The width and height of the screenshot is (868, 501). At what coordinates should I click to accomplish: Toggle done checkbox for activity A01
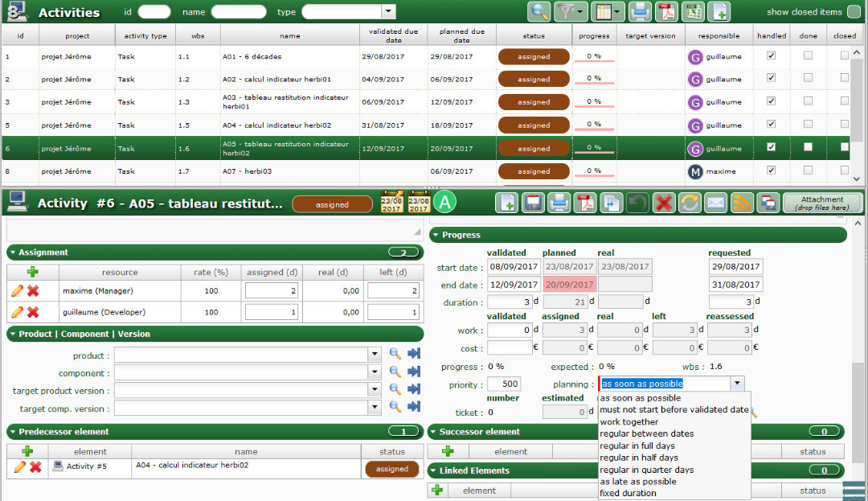click(x=808, y=55)
